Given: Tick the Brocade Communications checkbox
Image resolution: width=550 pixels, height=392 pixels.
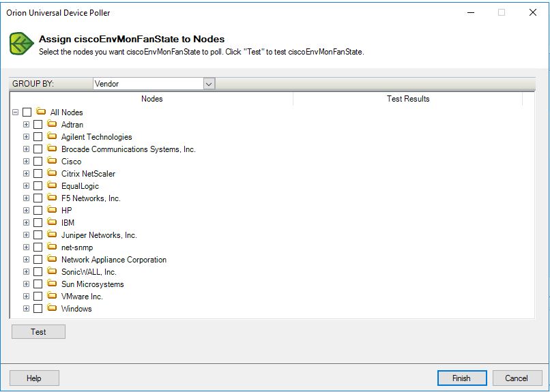Looking at the screenshot, I should [38, 149].
